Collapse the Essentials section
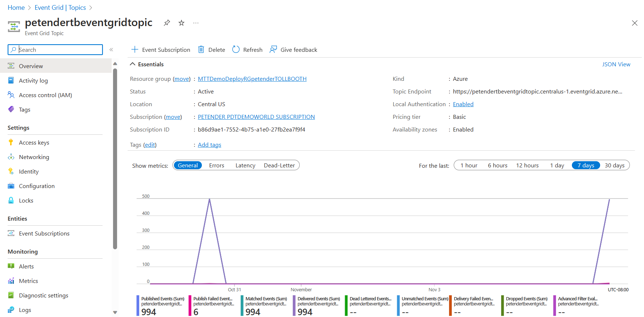 tap(133, 64)
